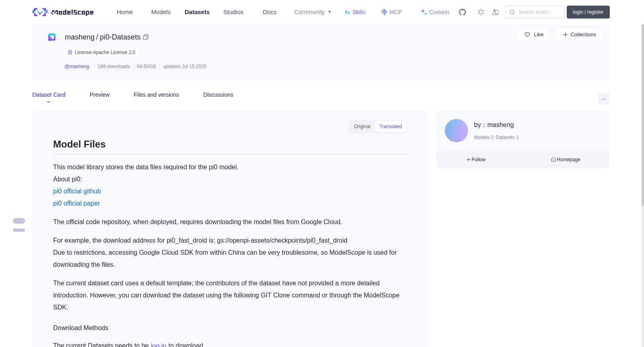The height and width of the screenshot is (347, 644).
Task: Click masheng's gradient profile avatar
Action: click(456, 131)
